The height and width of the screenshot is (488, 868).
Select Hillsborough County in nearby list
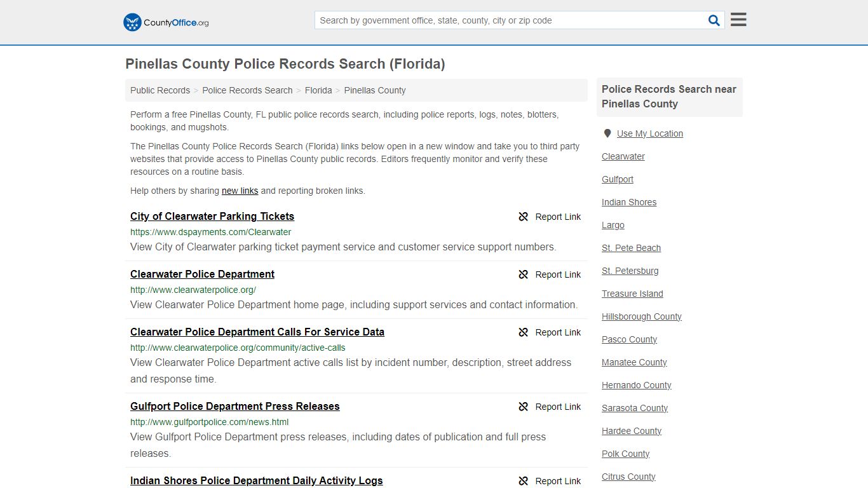pyautogui.click(x=642, y=316)
